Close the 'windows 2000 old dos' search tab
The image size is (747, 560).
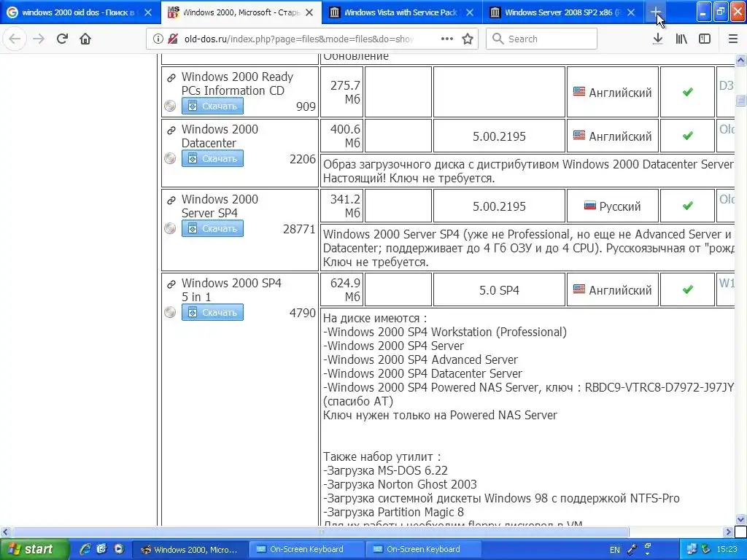(148, 12)
